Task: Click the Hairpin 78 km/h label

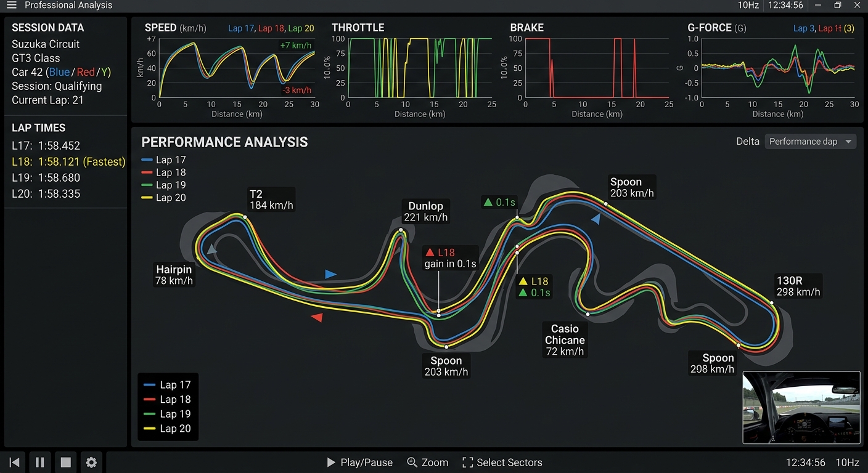Action: pos(174,275)
